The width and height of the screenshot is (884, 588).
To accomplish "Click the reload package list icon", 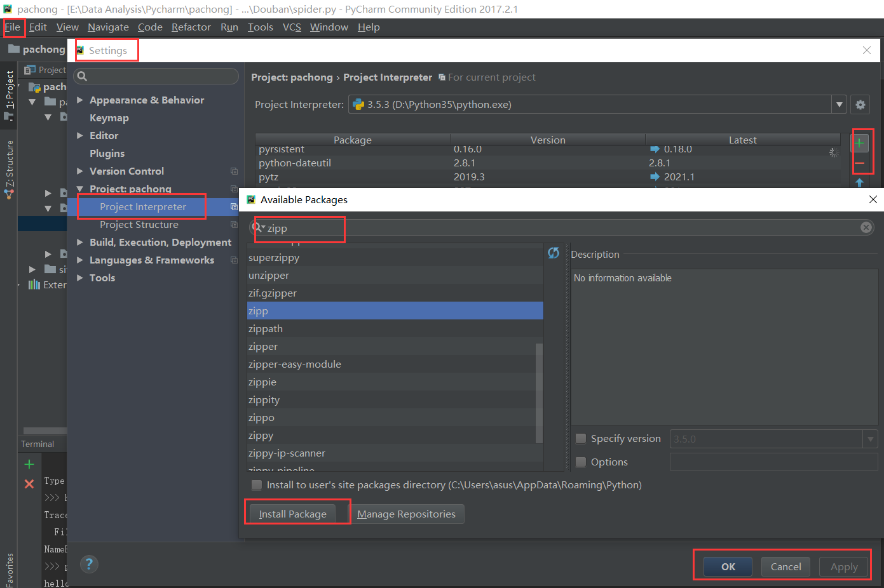I will pos(554,253).
